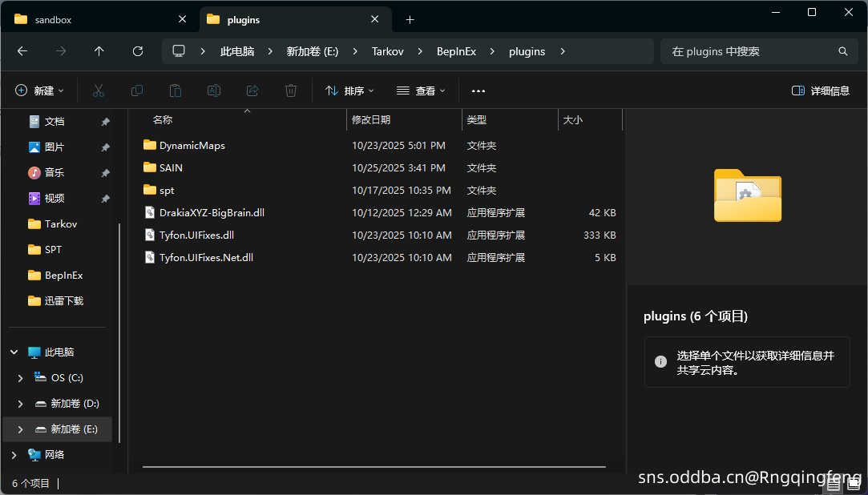The image size is (868, 495).
Task: Click the Refresh icon in navigation bar
Action: pyautogui.click(x=137, y=51)
